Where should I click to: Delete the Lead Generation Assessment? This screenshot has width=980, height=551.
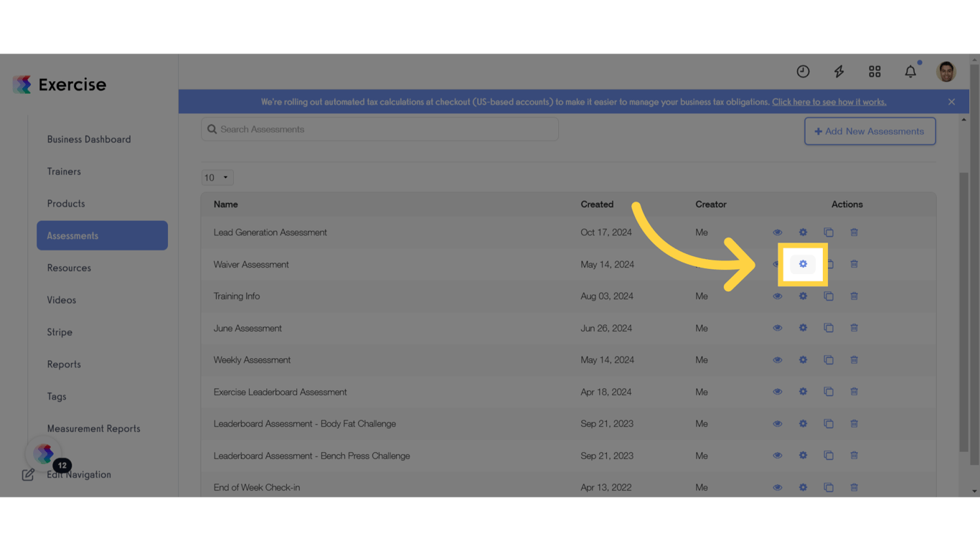(x=854, y=232)
